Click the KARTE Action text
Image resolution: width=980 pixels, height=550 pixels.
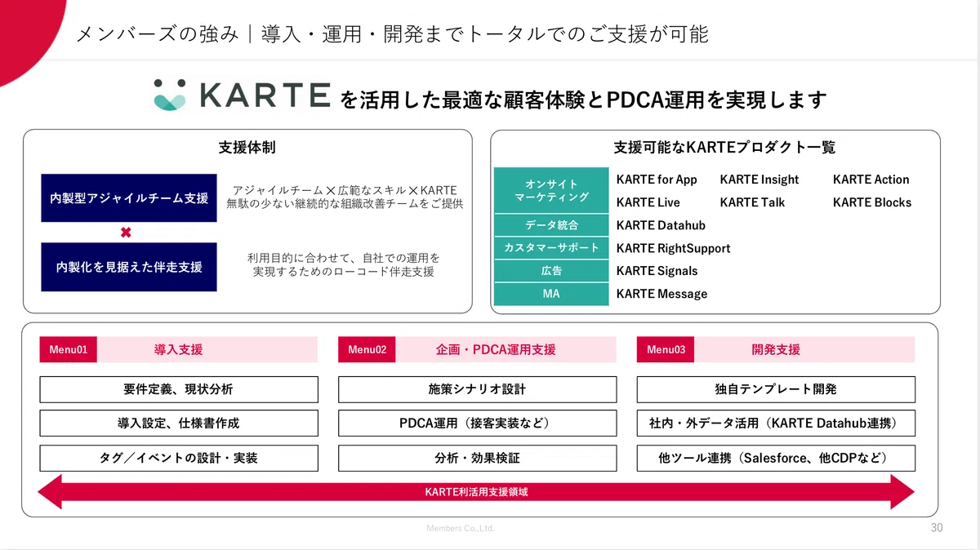871,180
